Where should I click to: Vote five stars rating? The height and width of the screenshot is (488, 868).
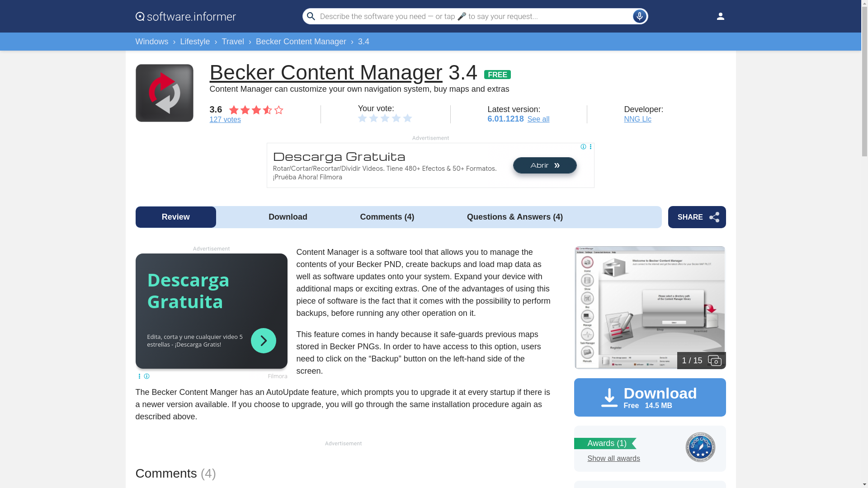407,118
